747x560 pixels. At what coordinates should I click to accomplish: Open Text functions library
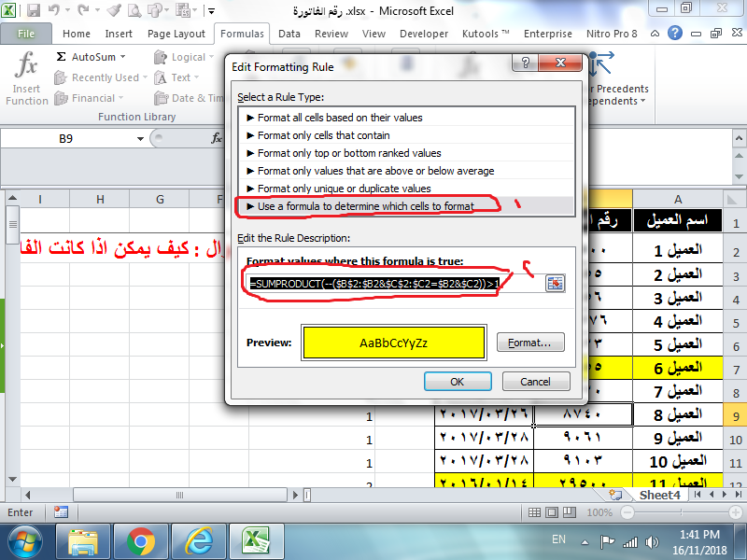pos(176,77)
